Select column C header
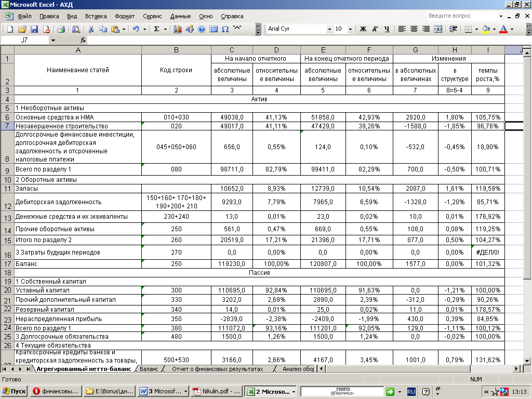532x399 pixels. [x=232, y=50]
